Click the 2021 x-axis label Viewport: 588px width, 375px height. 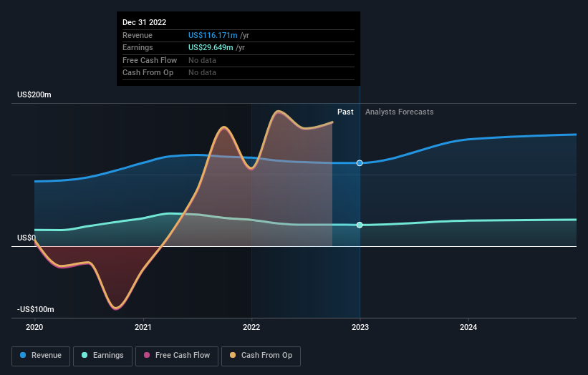(x=143, y=328)
